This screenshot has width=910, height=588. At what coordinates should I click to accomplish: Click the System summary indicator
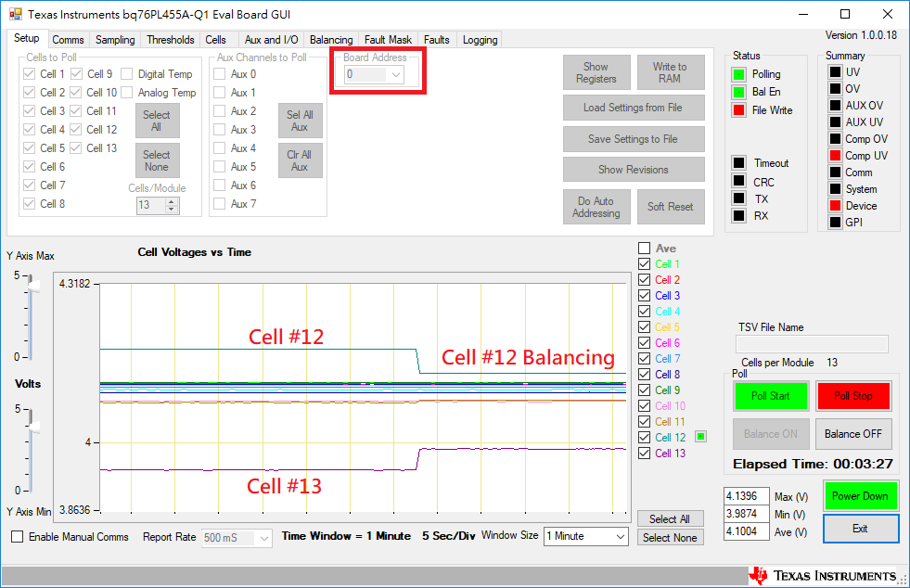point(835,188)
